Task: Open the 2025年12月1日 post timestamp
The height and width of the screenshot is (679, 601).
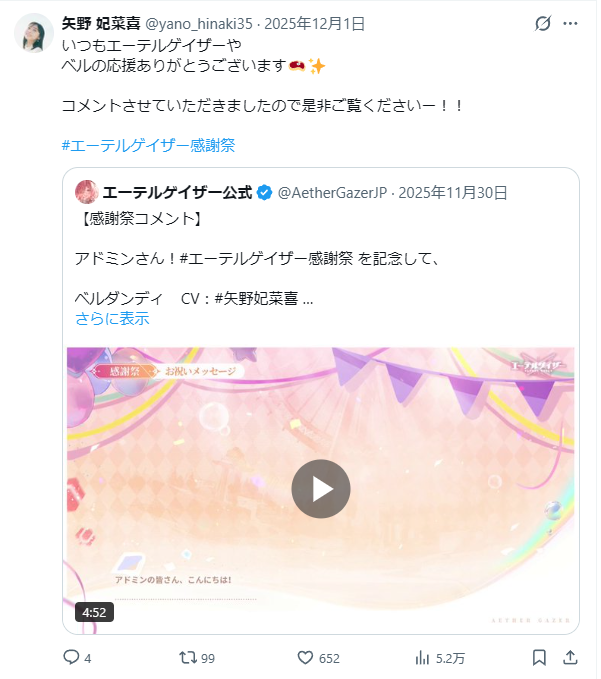Action: tap(314, 23)
